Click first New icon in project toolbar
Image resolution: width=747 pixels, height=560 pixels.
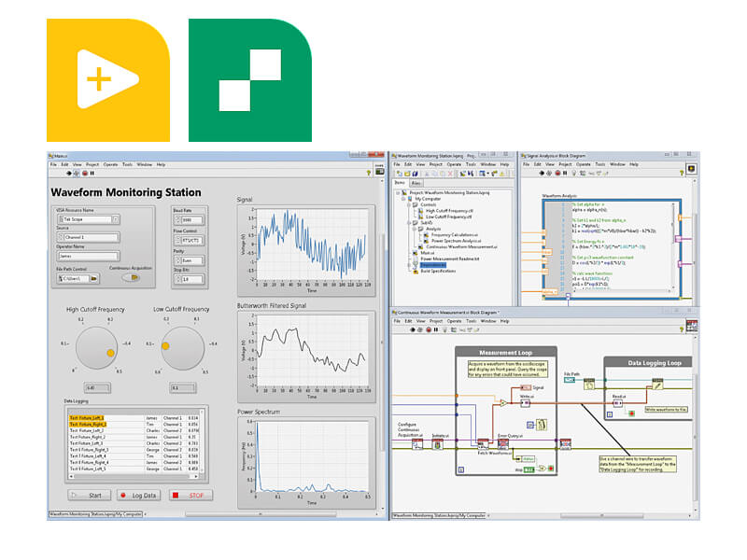399,174
